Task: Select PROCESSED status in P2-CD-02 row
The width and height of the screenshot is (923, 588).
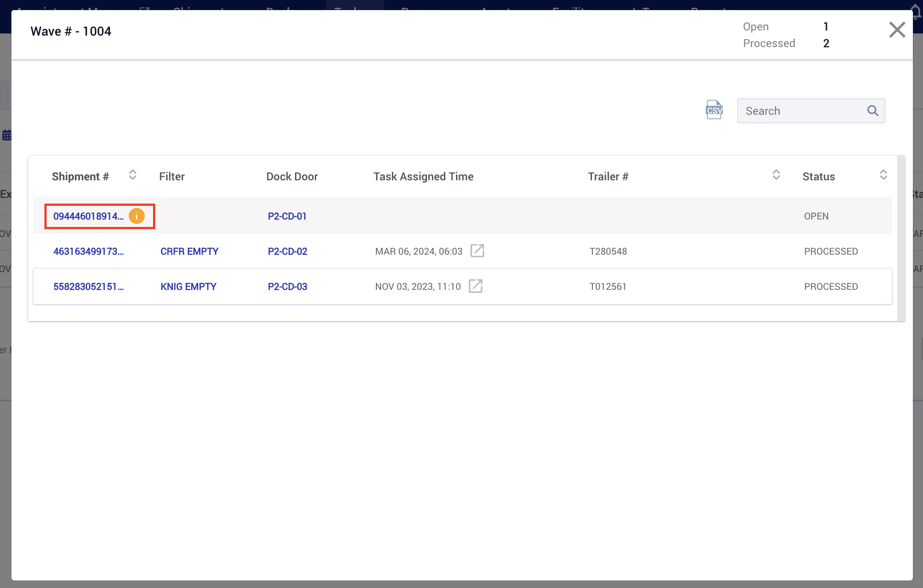Action: click(x=831, y=251)
